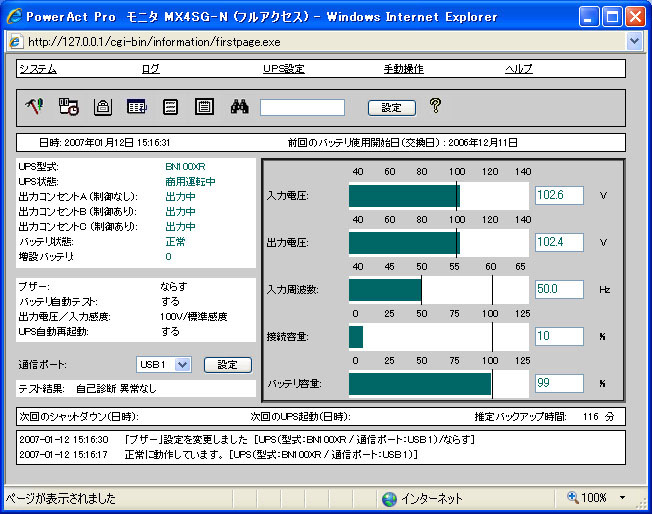
Task: Click the バッテリ容量 bar gauge
Action: (439, 384)
